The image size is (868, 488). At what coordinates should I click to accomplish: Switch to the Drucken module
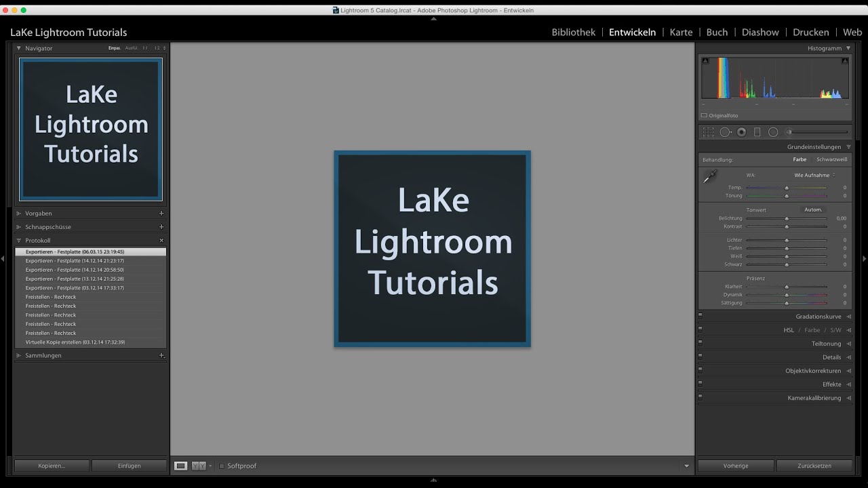[x=811, y=32]
